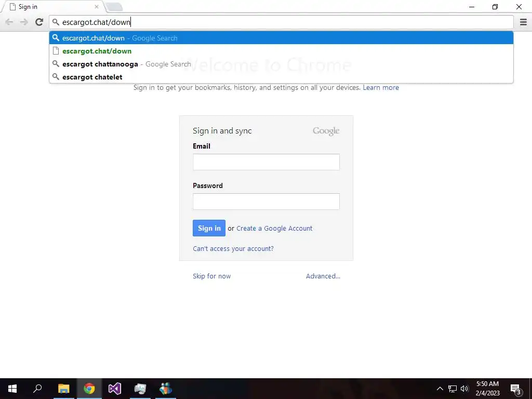Screen dimensions: 532x399
Task: Restore down the Chrome window
Action: pos(495,7)
